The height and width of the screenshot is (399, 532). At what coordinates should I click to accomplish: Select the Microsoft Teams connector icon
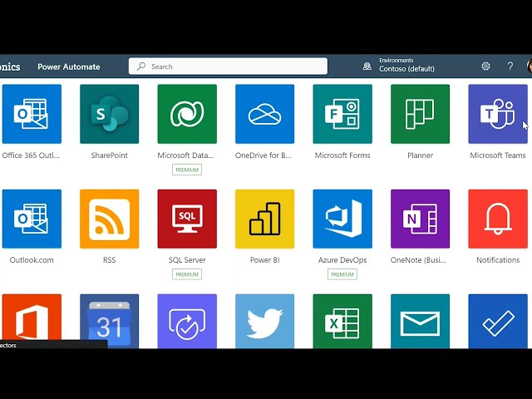pos(498,114)
